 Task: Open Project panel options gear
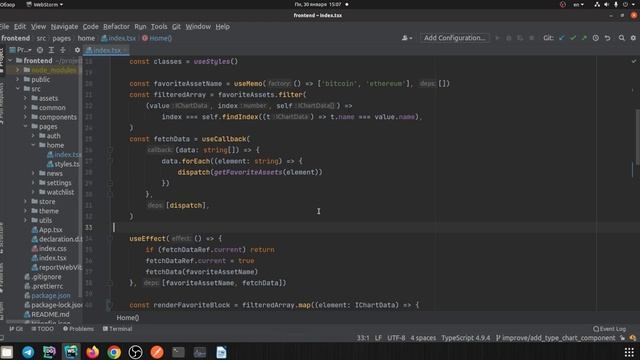pyautogui.click(x=77, y=50)
